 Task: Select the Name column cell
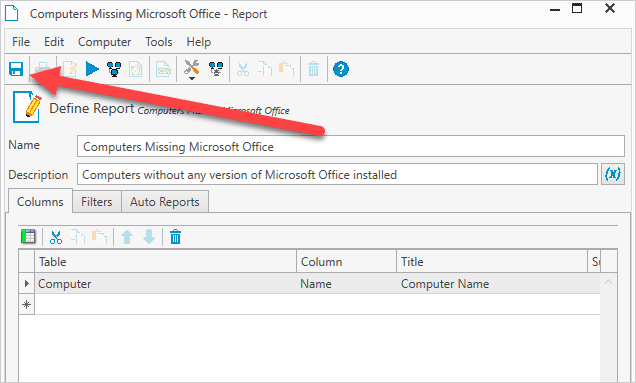[x=347, y=284]
